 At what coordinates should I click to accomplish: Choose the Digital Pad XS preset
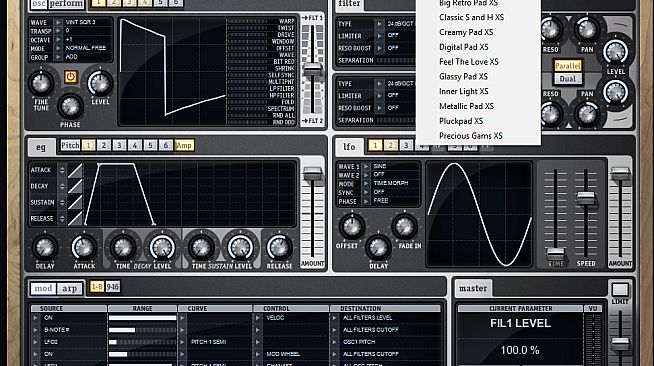click(x=463, y=47)
